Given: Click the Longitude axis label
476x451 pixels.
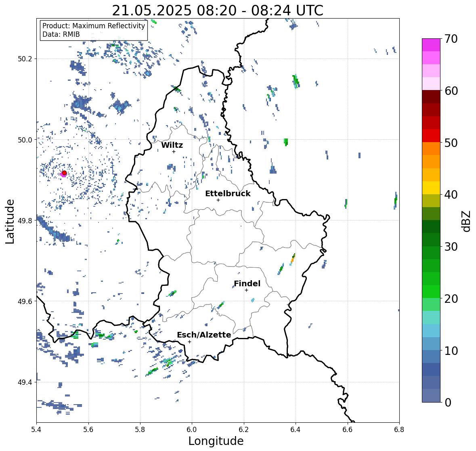Looking at the screenshot, I should (216, 441).
